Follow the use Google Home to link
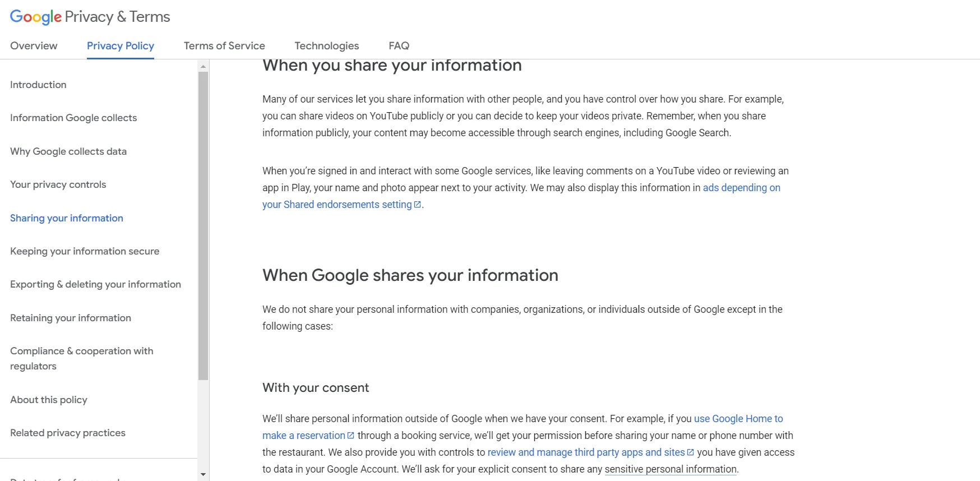The height and width of the screenshot is (481, 980). click(738, 419)
